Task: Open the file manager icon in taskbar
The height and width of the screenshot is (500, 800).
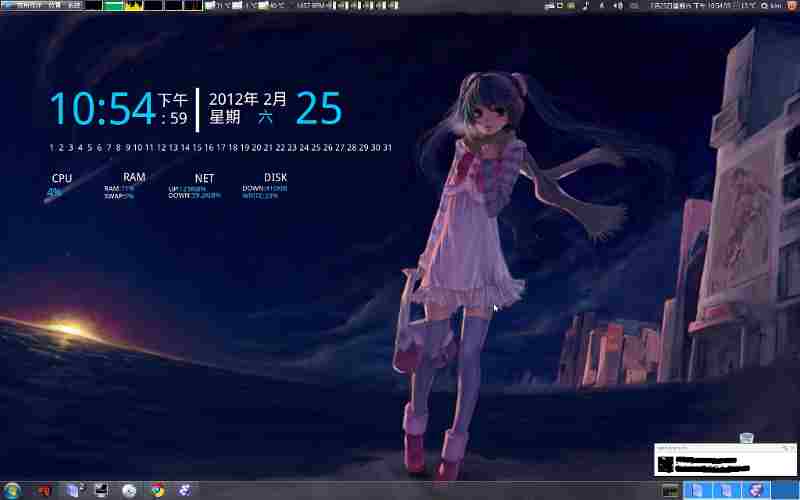Action: (74, 491)
